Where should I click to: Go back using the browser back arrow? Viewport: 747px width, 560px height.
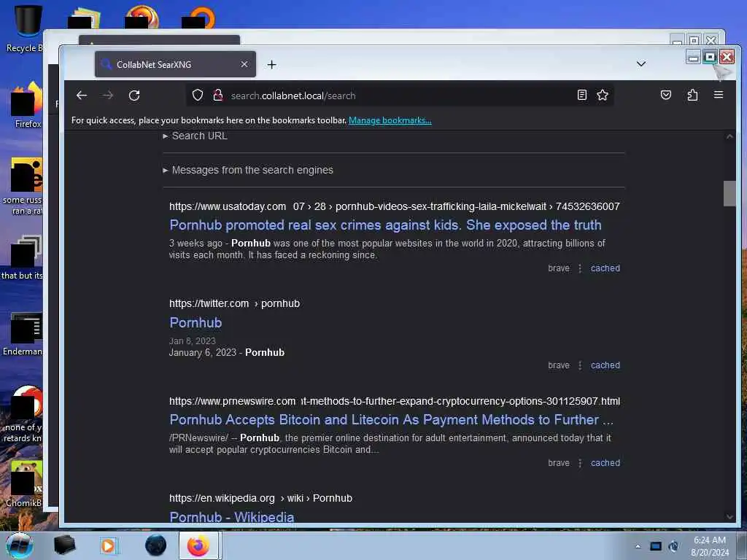click(82, 96)
